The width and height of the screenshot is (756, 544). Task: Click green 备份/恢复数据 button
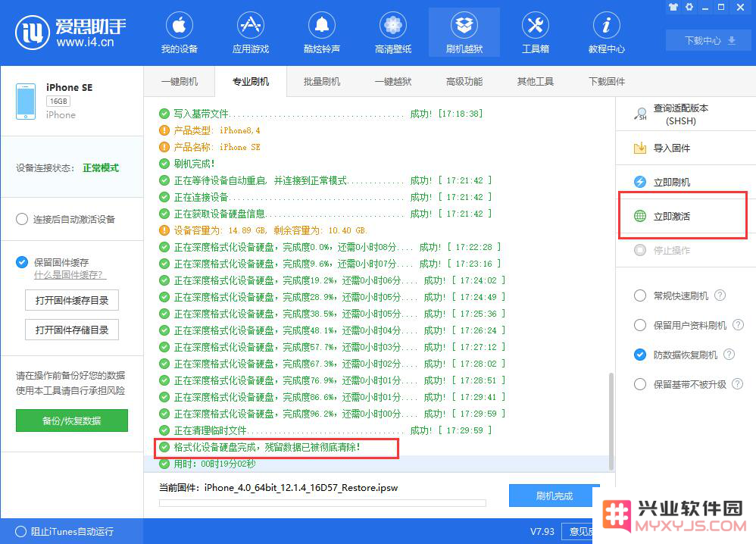point(72,421)
